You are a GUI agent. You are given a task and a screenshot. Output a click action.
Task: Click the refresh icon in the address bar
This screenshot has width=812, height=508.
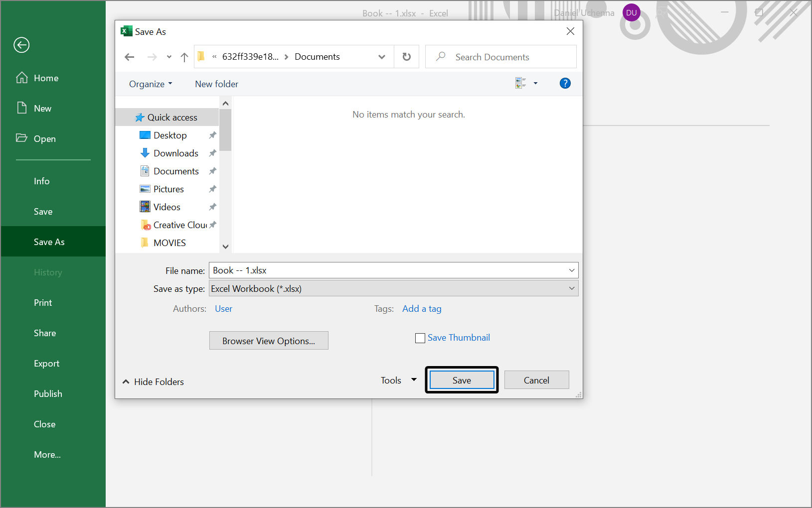(406, 56)
